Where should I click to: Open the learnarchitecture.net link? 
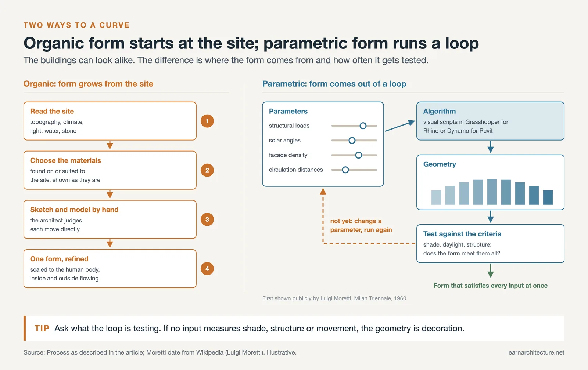[535, 352]
